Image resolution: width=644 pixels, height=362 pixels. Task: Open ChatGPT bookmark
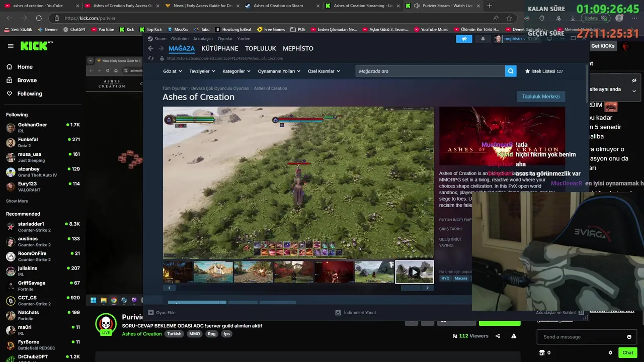74,29
